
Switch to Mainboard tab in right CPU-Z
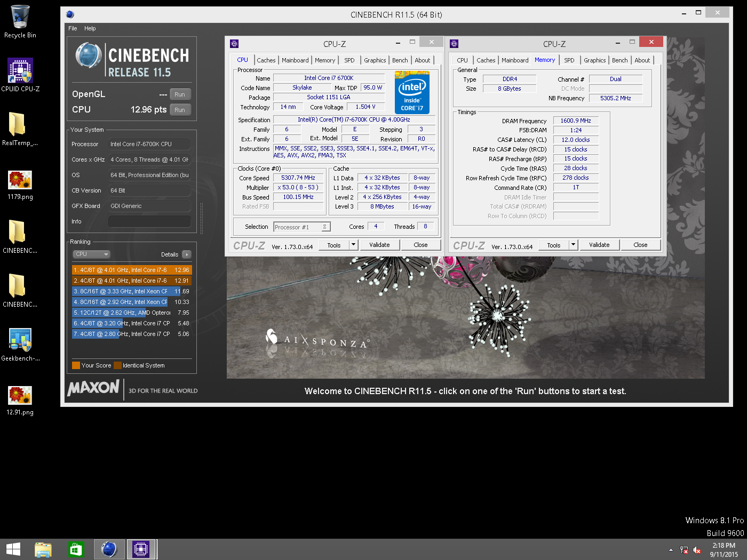pyautogui.click(x=515, y=60)
